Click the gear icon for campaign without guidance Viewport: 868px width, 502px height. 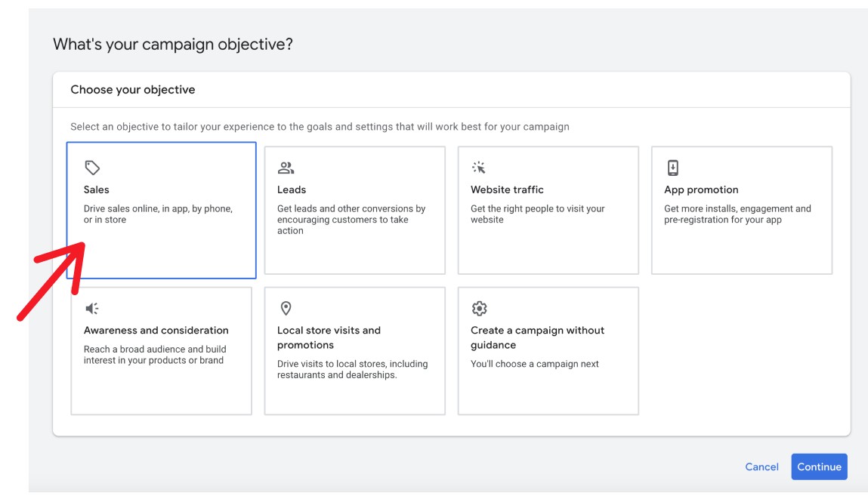(x=479, y=308)
